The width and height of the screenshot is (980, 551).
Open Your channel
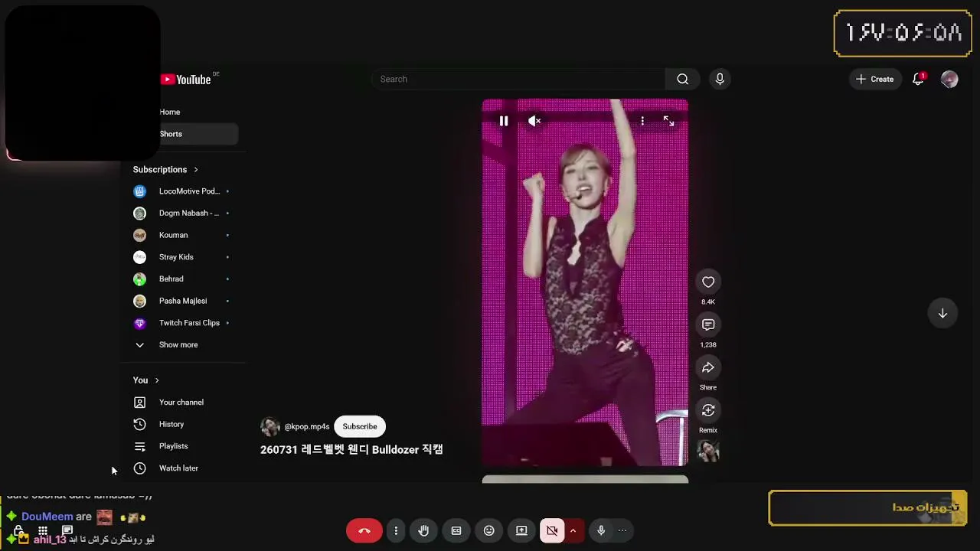(x=182, y=402)
